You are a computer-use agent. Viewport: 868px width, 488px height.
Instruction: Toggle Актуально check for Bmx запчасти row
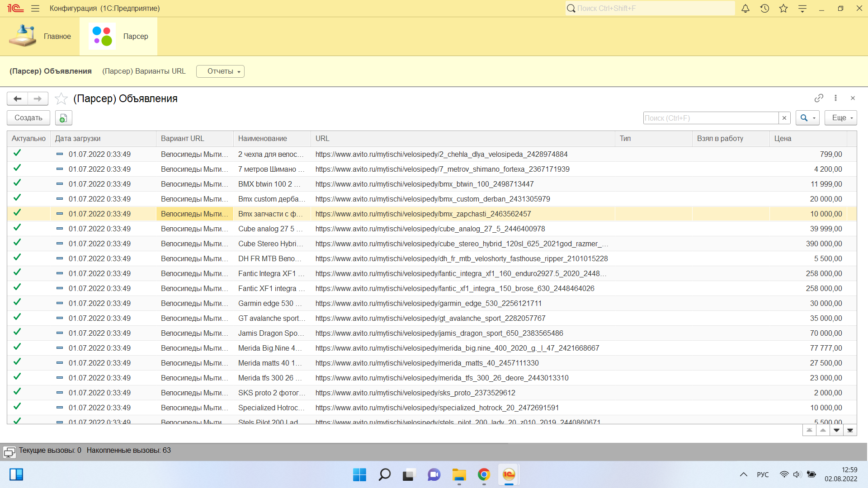17,213
